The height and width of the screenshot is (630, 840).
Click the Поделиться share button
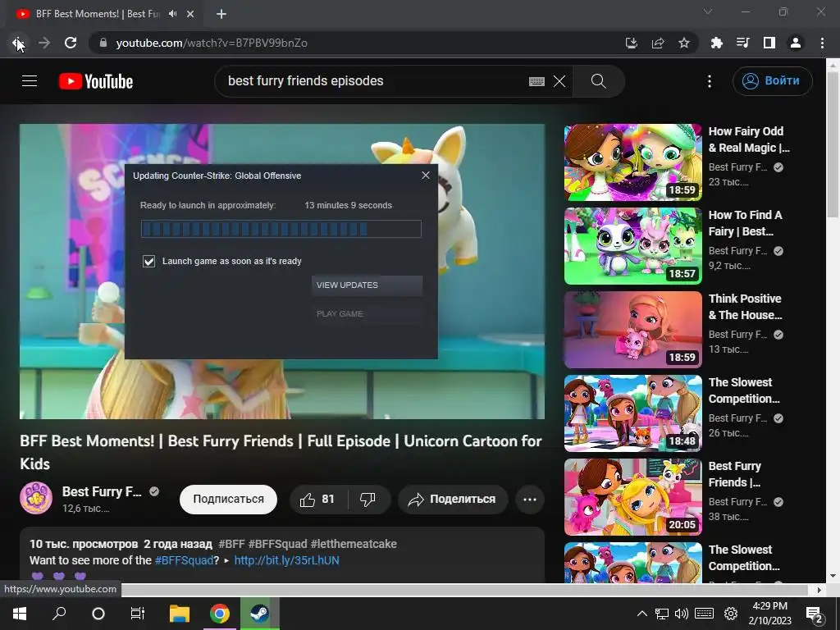pos(453,500)
